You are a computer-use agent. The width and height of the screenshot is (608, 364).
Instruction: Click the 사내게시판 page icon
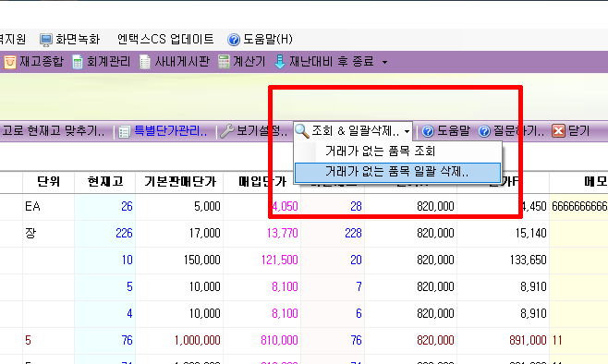coord(145,62)
